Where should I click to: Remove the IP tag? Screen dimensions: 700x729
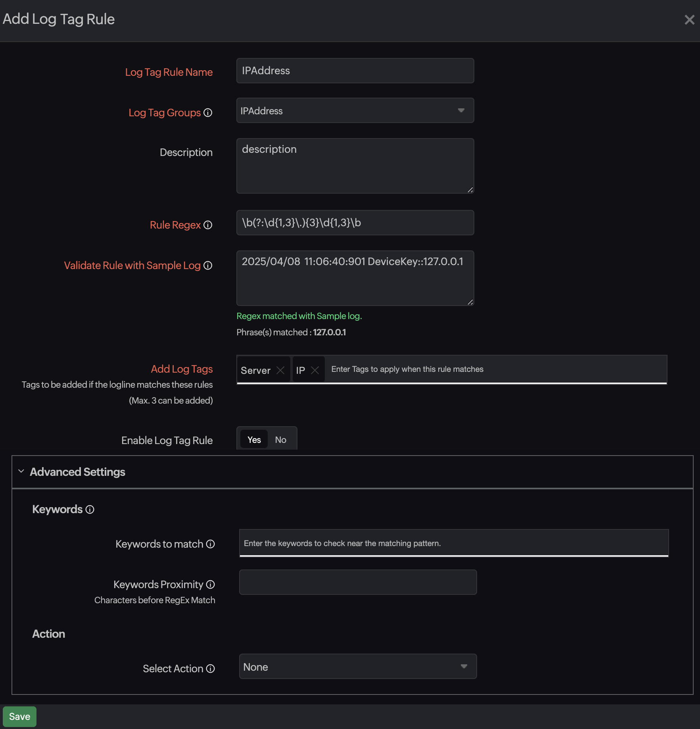[x=315, y=369]
